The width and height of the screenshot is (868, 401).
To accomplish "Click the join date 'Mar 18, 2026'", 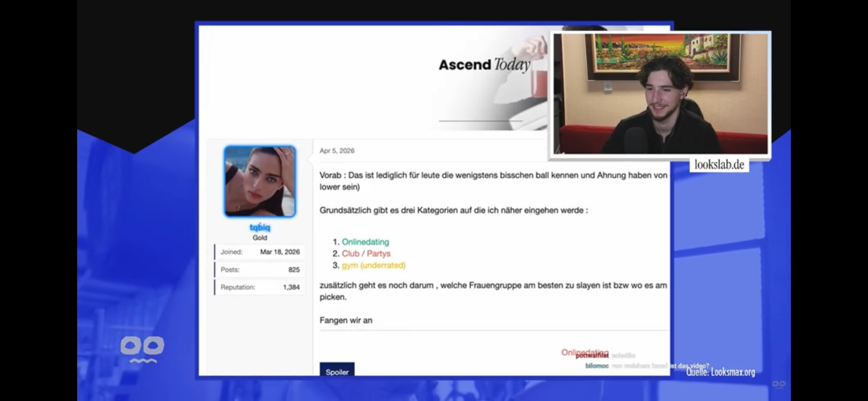I will 280,252.
